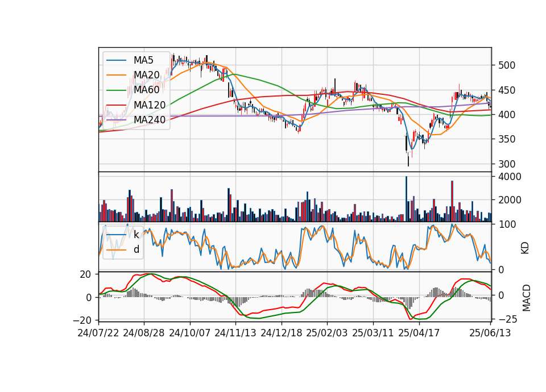Click the MA60 legend label
The height and width of the screenshot is (392, 546).
tap(146, 90)
